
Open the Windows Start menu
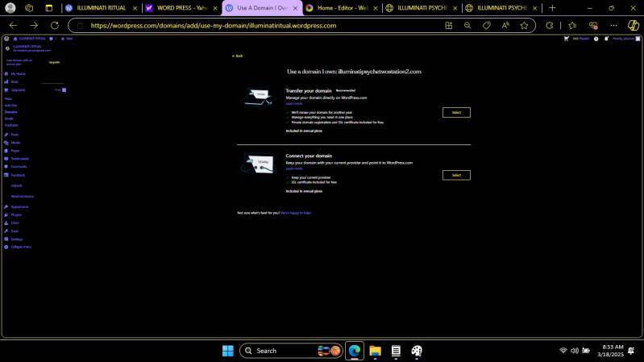(227, 351)
